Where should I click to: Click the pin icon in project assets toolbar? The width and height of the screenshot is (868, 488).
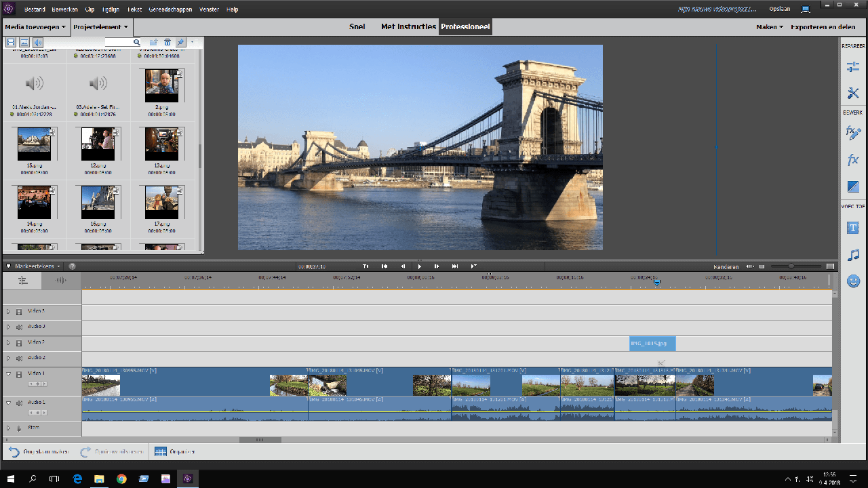pos(180,42)
